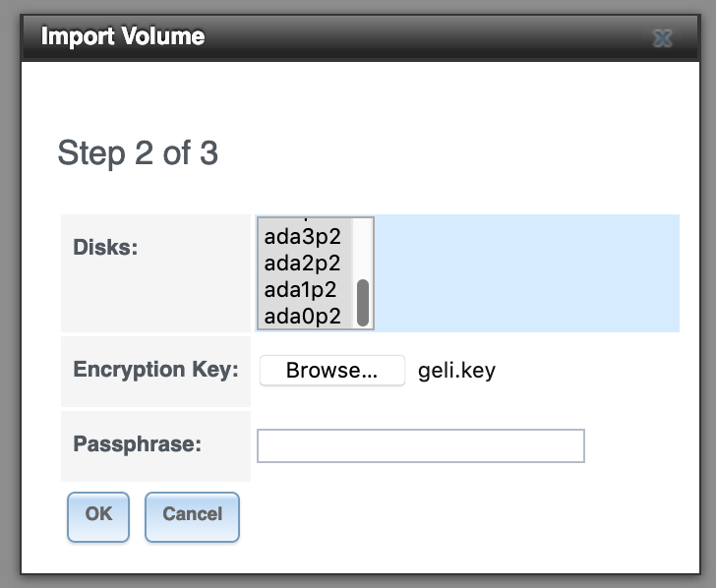716x588 pixels.
Task: Select the partially visible top disk entry
Action: point(302,220)
